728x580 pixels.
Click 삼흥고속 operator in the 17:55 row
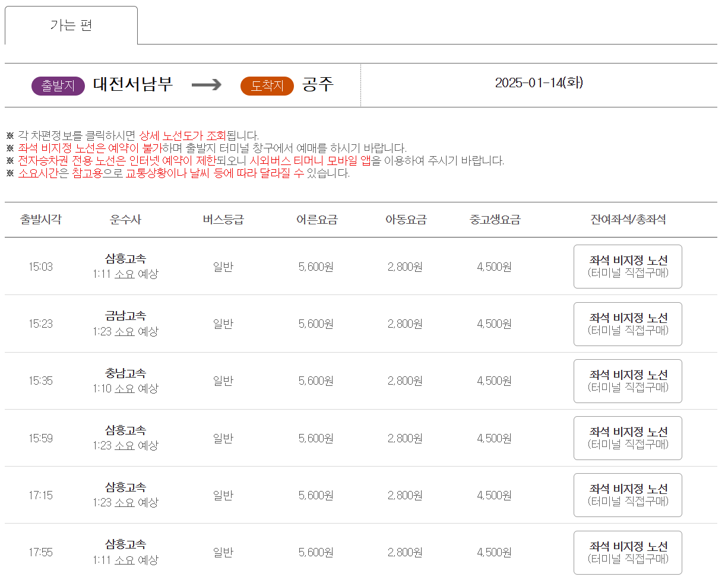click(125, 544)
